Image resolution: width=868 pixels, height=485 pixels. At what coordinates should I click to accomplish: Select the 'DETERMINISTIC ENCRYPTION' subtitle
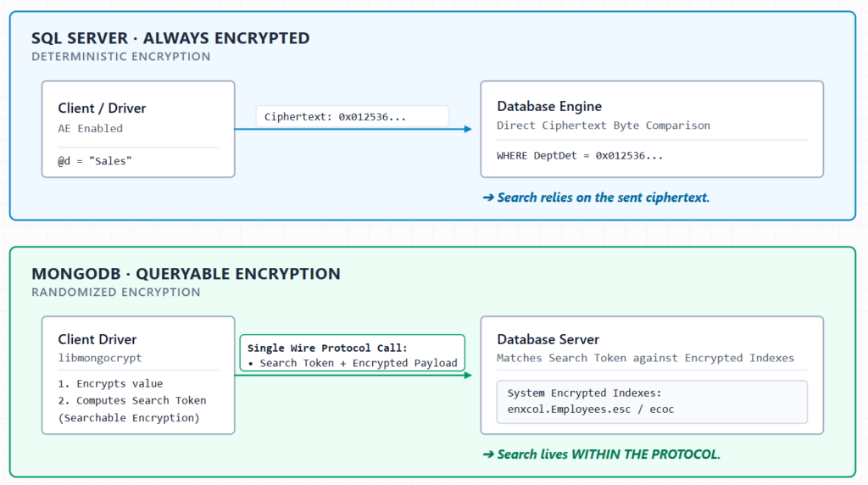coord(120,57)
